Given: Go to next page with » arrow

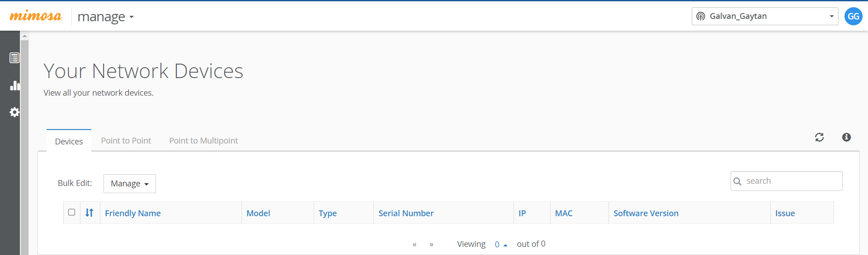Looking at the screenshot, I should [431, 245].
